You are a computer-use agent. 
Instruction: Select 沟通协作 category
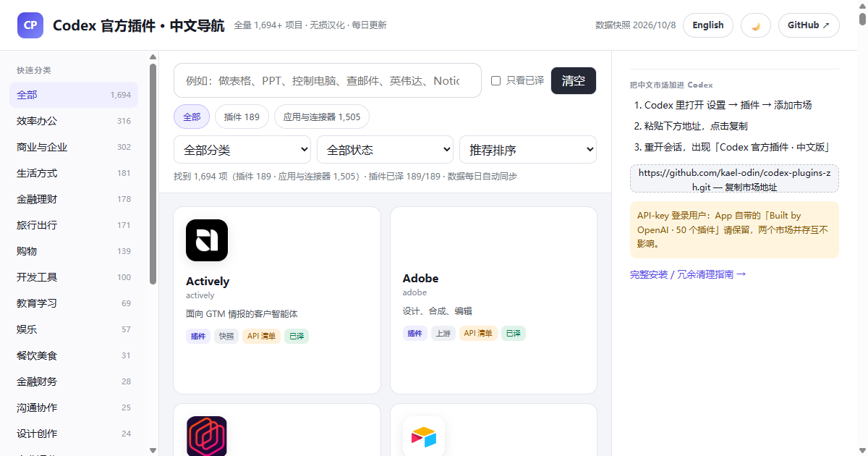[74, 408]
